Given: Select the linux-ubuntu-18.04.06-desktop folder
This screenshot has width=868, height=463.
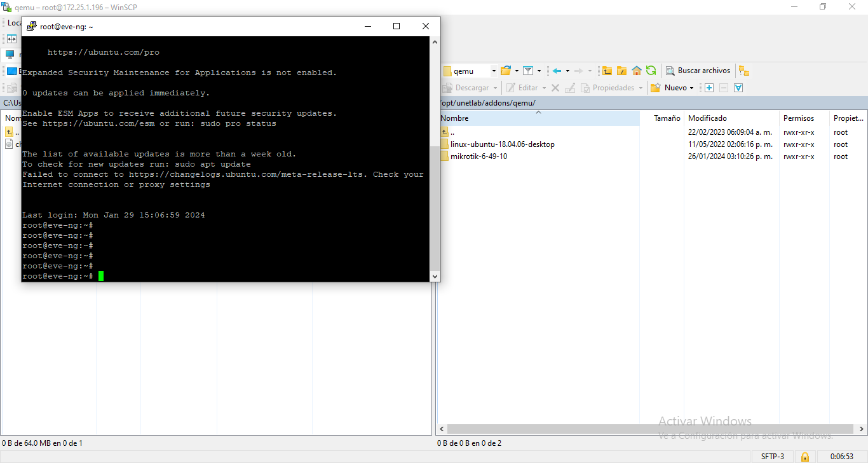Looking at the screenshot, I should pyautogui.click(x=502, y=144).
